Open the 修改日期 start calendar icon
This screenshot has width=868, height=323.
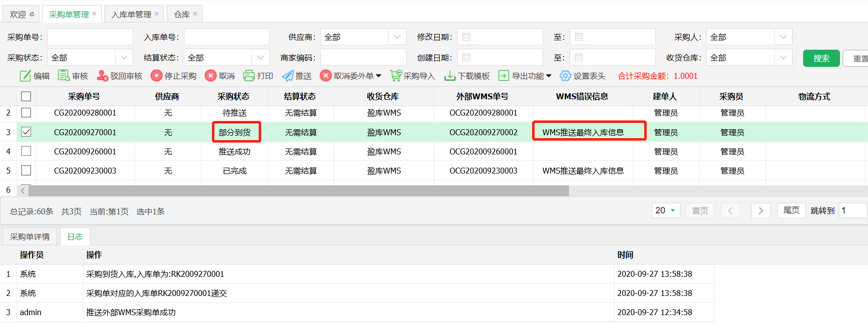466,37
